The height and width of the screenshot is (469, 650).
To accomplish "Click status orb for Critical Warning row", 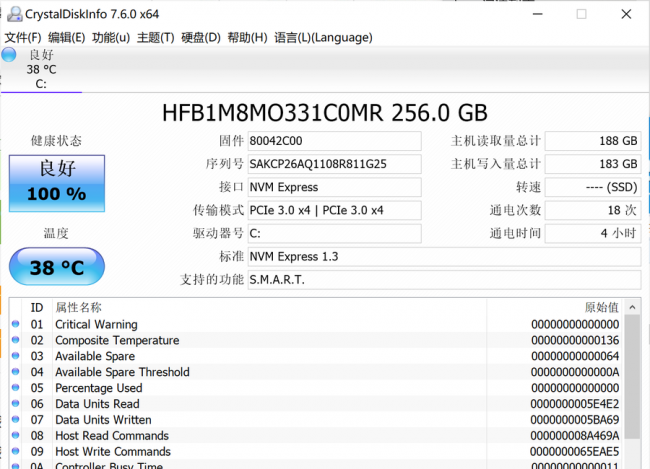I will [15, 324].
